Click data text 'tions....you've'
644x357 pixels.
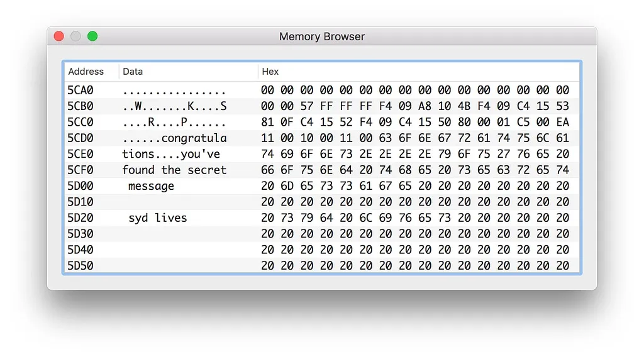(171, 154)
